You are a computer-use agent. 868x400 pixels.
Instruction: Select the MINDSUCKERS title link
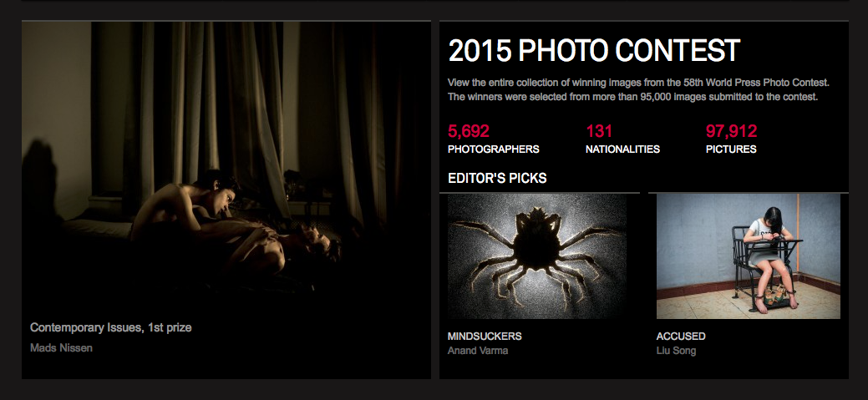(485, 337)
